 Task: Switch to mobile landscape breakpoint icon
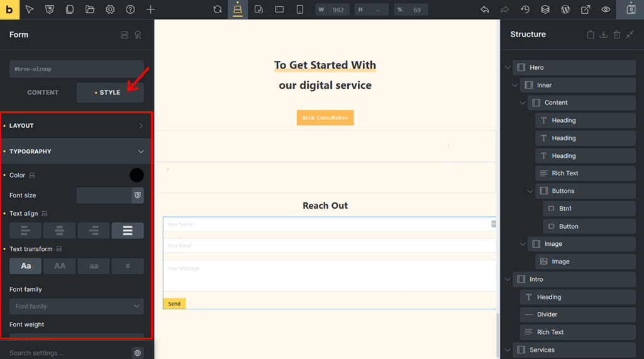tap(279, 9)
